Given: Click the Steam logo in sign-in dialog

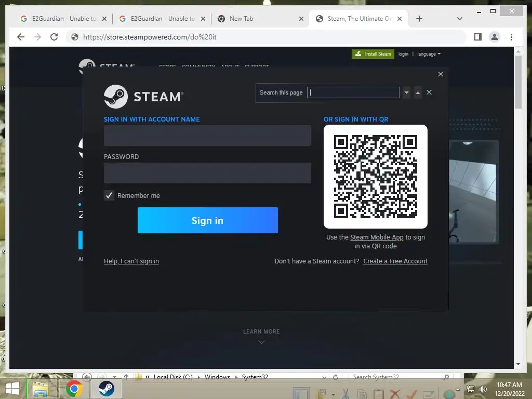Looking at the screenshot, I should pos(143,97).
